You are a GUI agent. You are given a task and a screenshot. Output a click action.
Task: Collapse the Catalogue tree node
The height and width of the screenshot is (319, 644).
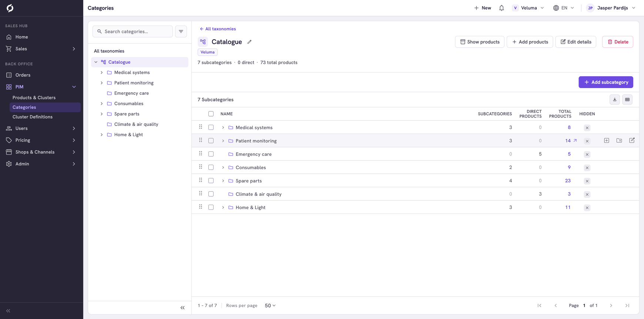[x=96, y=62]
